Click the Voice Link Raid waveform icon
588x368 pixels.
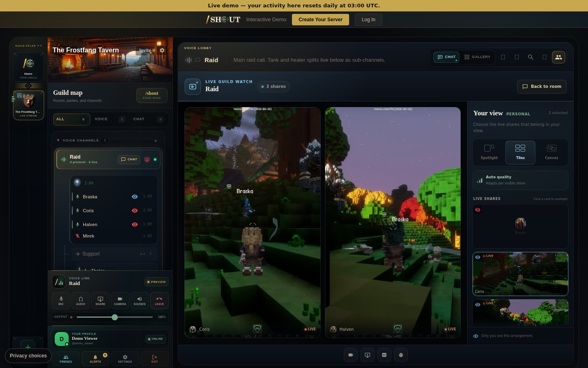point(59,282)
